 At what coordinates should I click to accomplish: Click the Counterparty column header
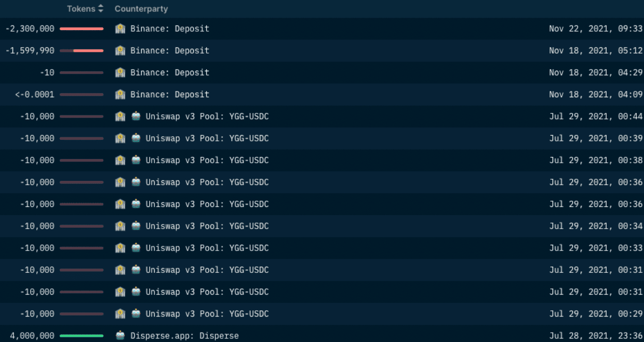[x=141, y=9]
